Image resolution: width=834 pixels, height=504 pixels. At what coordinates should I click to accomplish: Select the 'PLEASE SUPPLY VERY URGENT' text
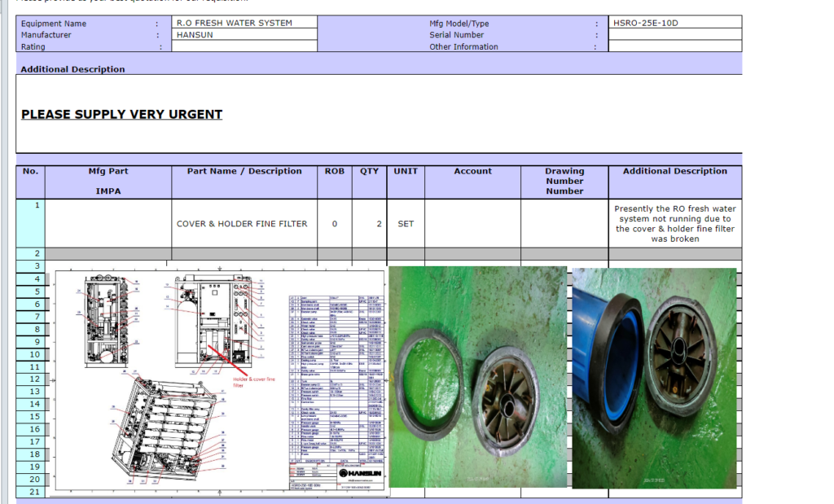121,114
